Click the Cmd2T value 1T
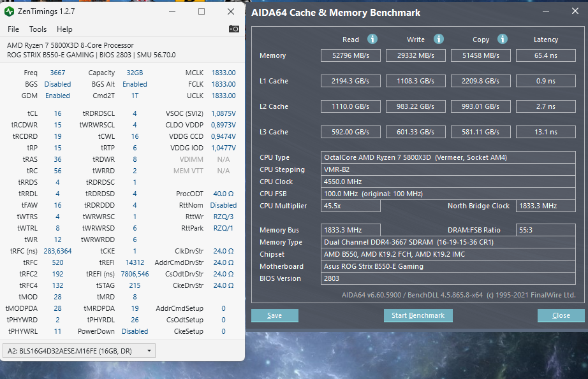The height and width of the screenshot is (379, 588). coord(135,96)
